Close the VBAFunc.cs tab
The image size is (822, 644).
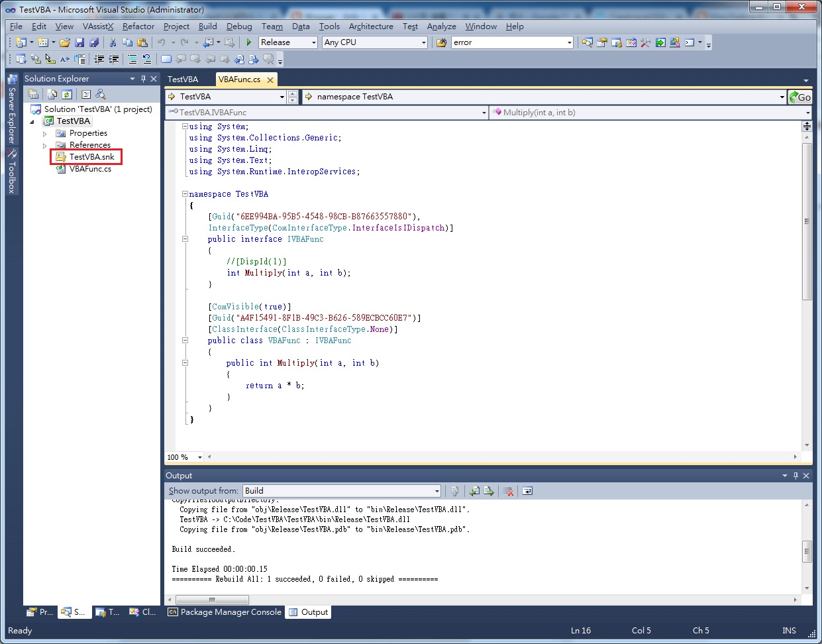click(270, 80)
